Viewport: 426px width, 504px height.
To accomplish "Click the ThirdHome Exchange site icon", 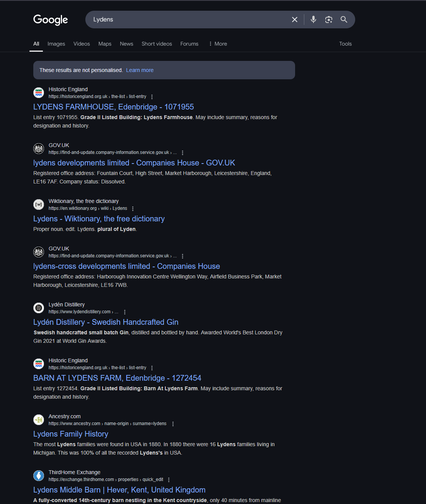I will pyautogui.click(x=39, y=476).
